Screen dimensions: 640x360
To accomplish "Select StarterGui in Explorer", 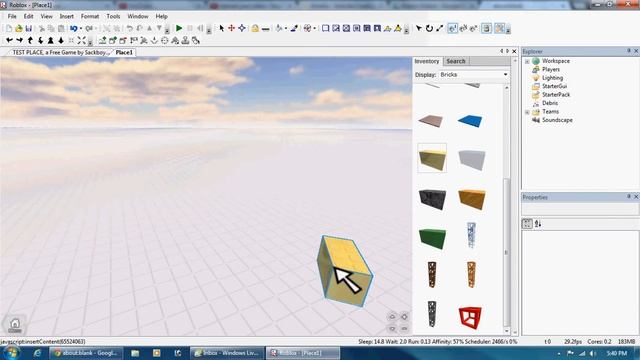I will click(x=554, y=86).
